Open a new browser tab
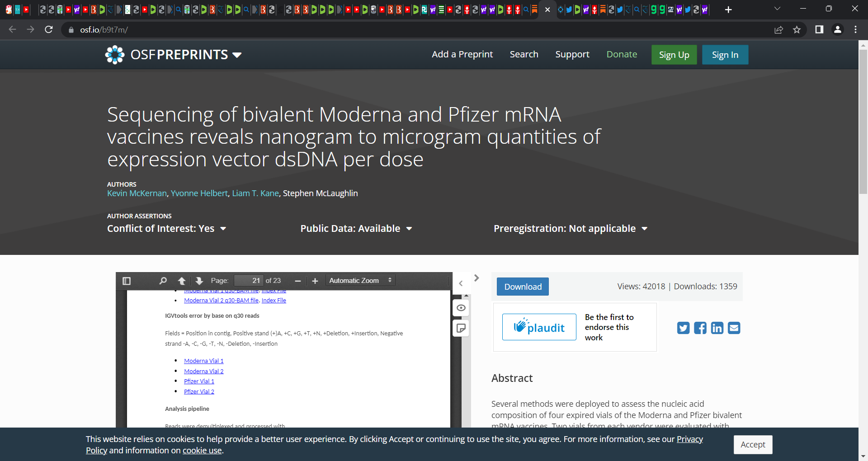Screen dimensions: 868x461 (728, 9)
